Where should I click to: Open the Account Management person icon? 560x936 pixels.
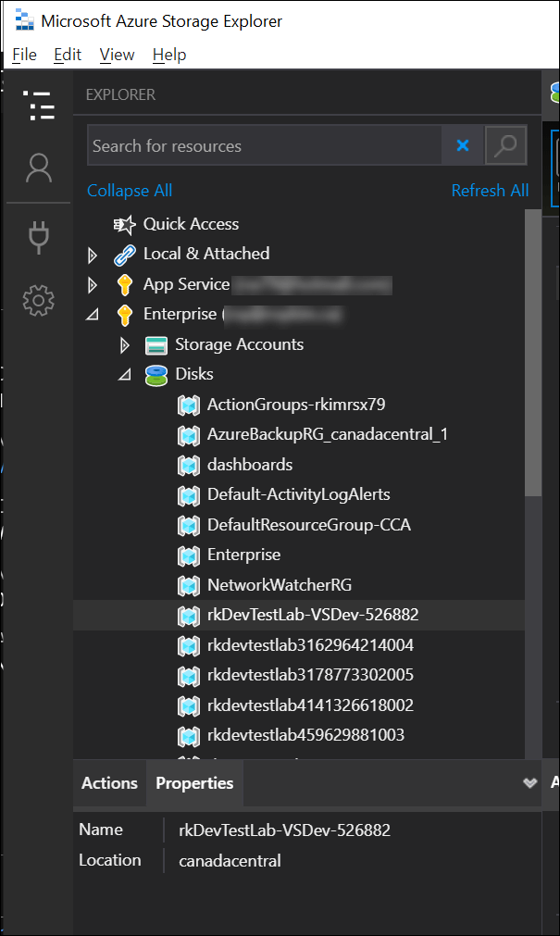(x=39, y=168)
